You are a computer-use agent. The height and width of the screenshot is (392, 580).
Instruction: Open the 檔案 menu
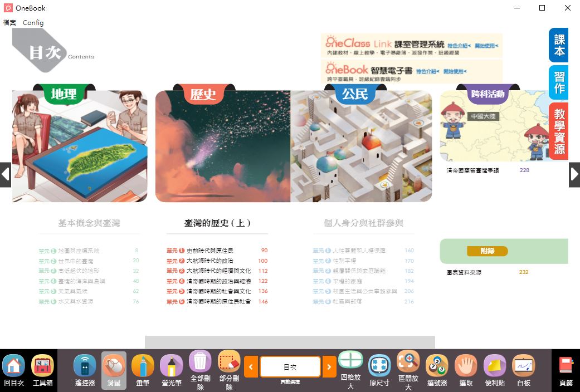tap(9, 23)
